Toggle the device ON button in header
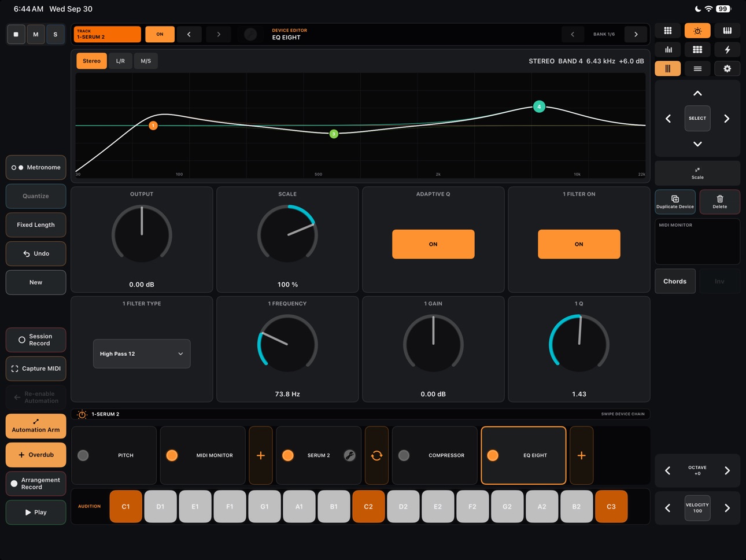The width and height of the screenshot is (746, 560). (160, 34)
